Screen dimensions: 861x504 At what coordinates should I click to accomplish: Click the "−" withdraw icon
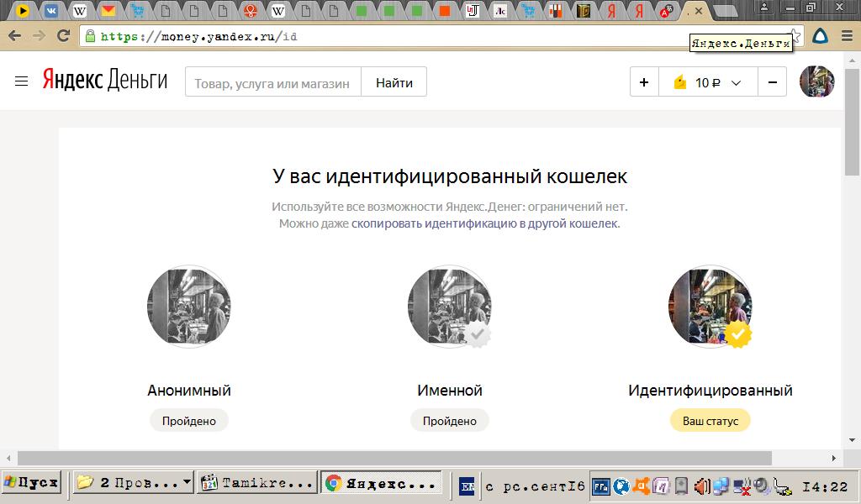tap(771, 81)
